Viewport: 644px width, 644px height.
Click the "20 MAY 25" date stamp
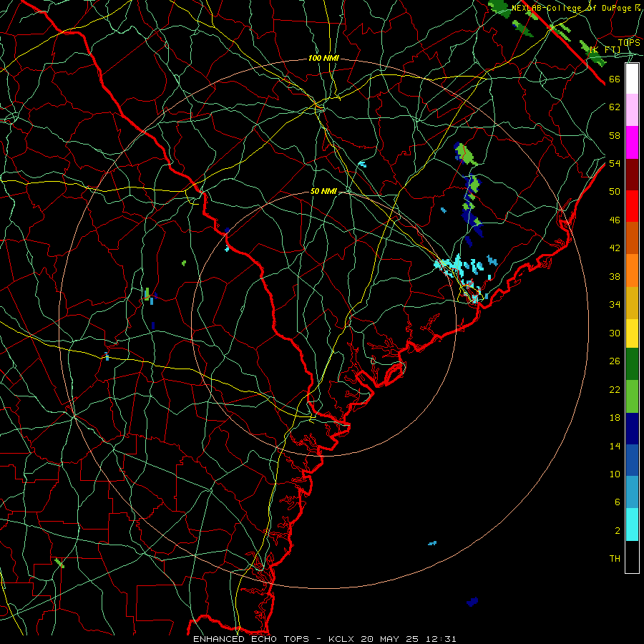tap(390, 639)
